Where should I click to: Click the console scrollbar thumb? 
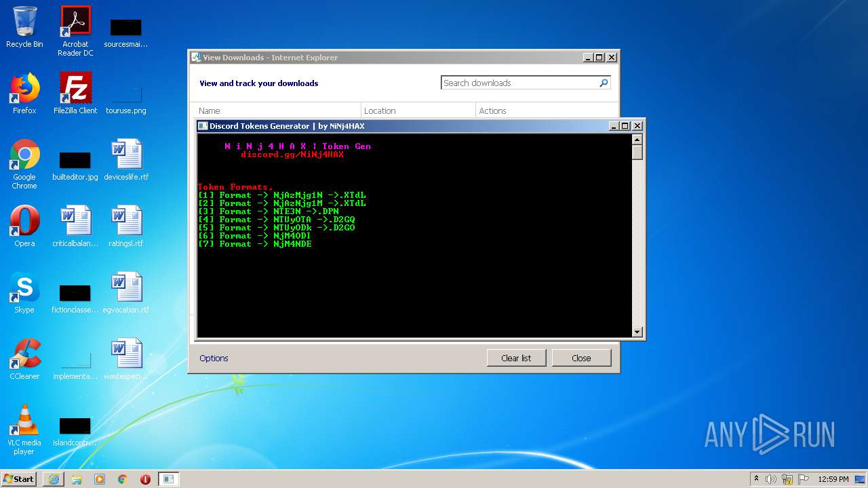(x=637, y=152)
